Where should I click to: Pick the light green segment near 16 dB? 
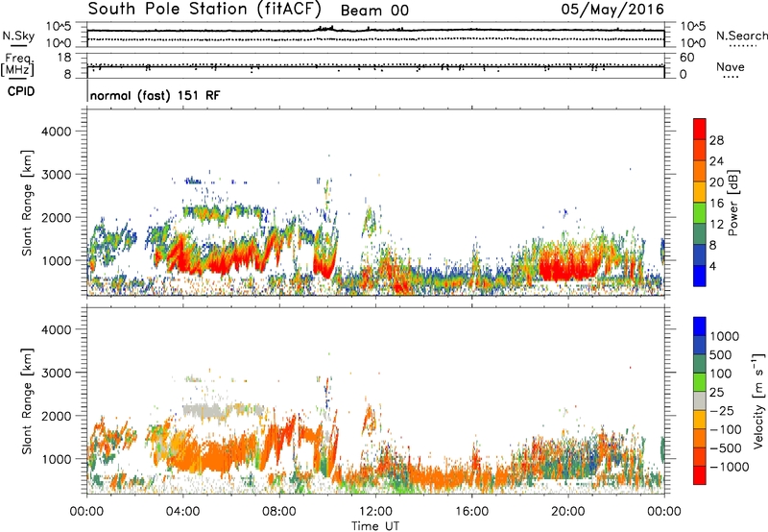pos(700,213)
